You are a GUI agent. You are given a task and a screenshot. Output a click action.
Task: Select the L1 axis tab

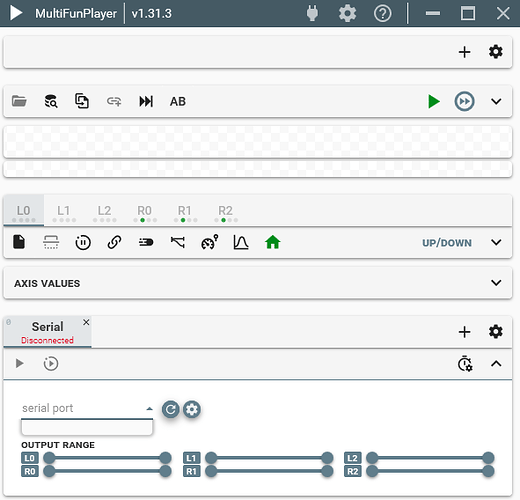tap(64, 211)
